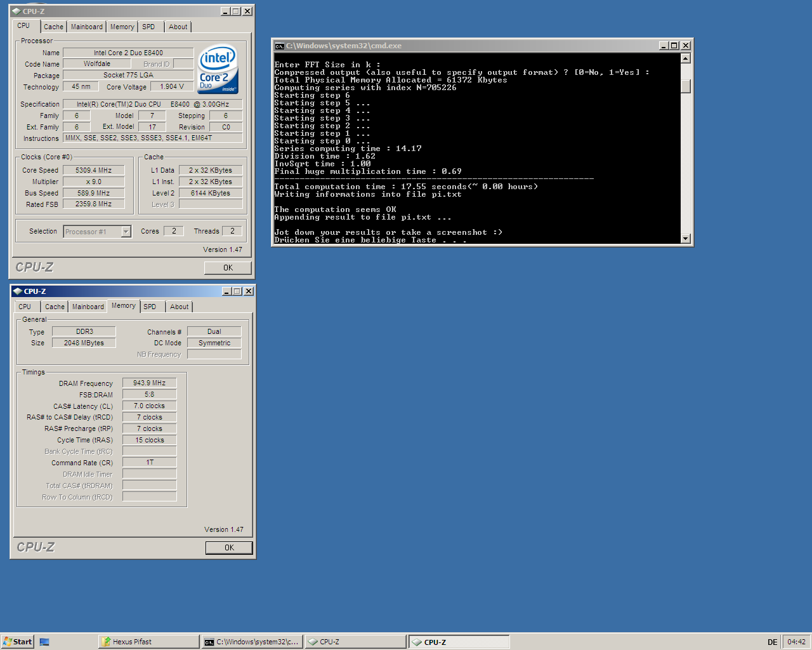This screenshot has height=650, width=812.
Task: Click the Core Voltage value 1.904 V
Action: tap(172, 87)
